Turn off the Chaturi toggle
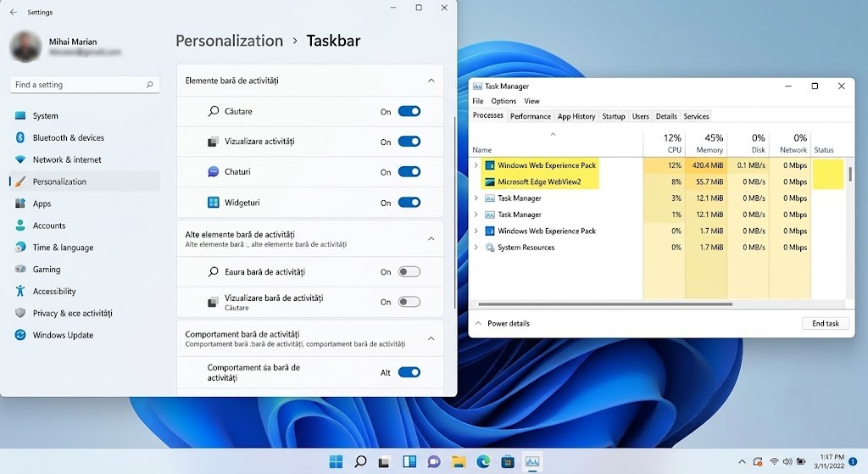The width and height of the screenshot is (868, 474). 409,171
